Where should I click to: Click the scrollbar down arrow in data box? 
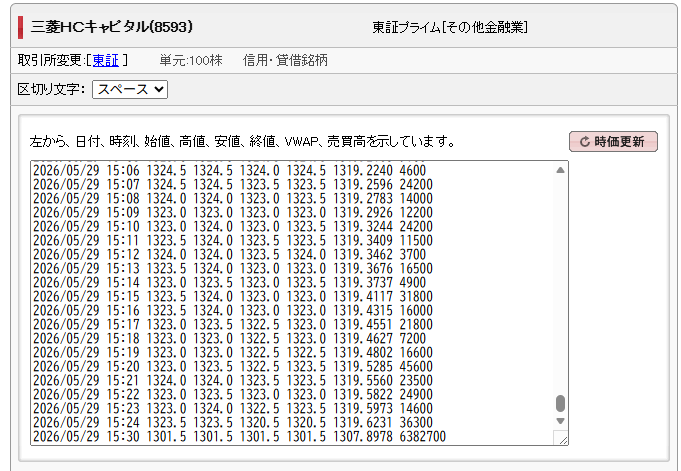coord(560,421)
